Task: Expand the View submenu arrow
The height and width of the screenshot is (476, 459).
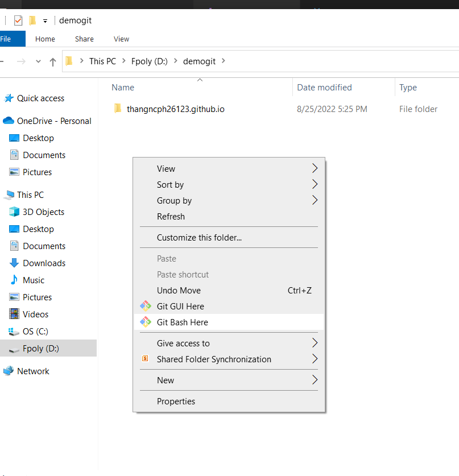Action: [315, 168]
